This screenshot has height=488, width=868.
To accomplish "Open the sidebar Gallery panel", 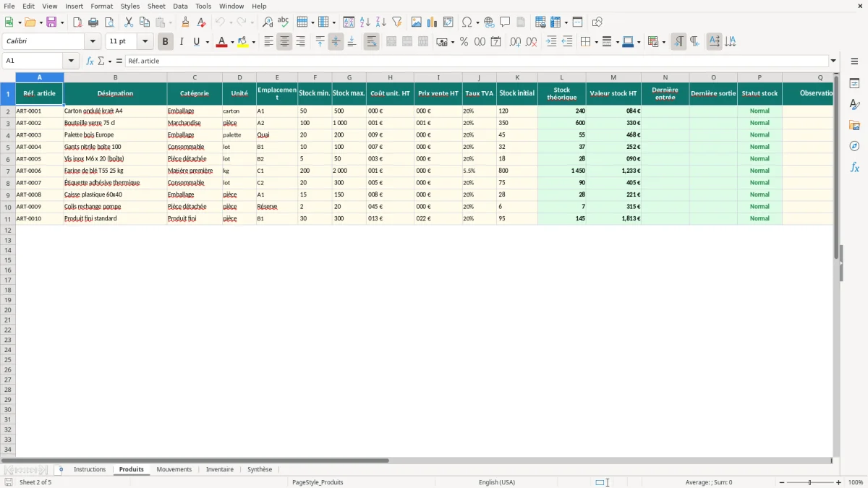I will (x=854, y=125).
